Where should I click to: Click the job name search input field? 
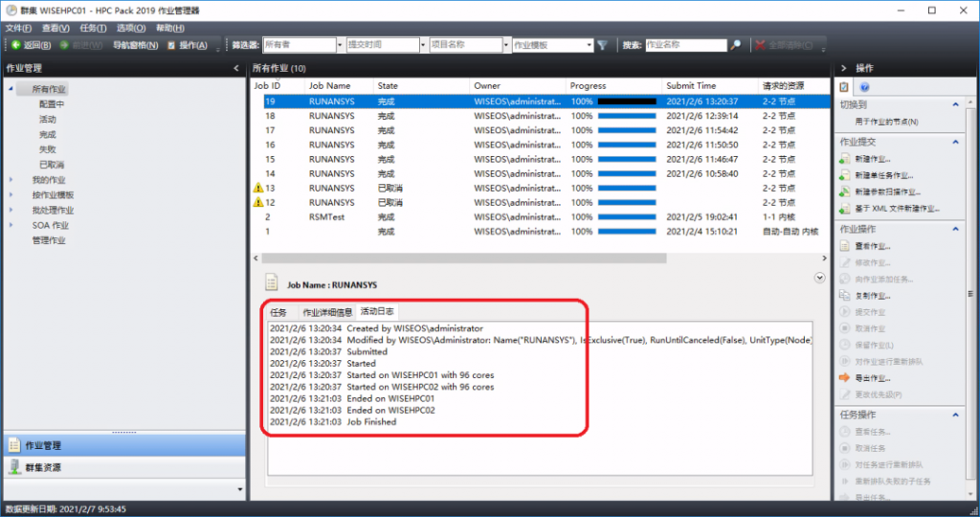(685, 45)
